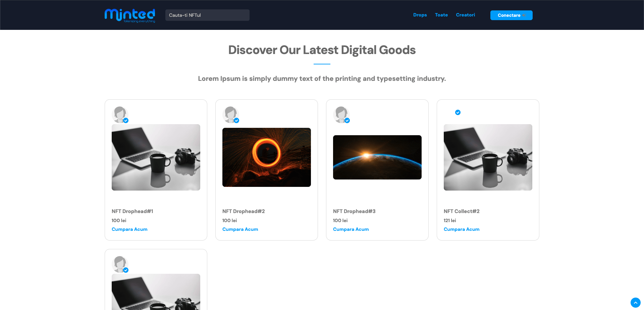
Task: Click the title NFT Drophead#1
Action: pyautogui.click(x=132, y=211)
